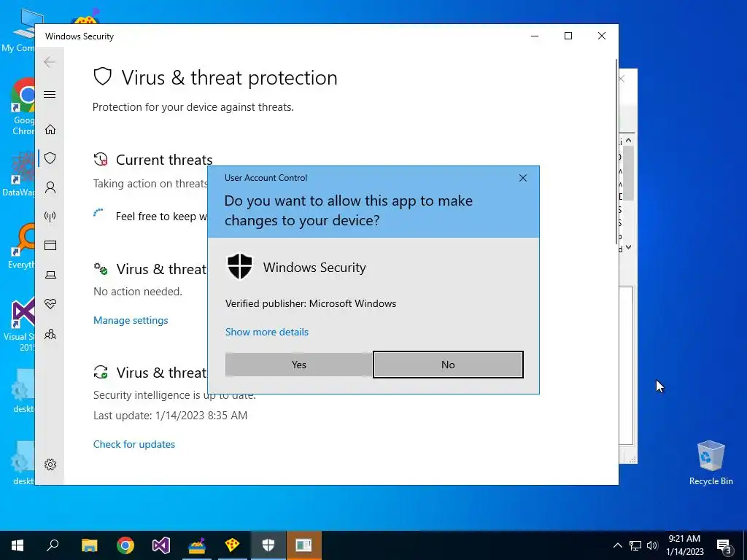Select Recycle Bin on desktop

pyautogui.click(x=711, y=463)
